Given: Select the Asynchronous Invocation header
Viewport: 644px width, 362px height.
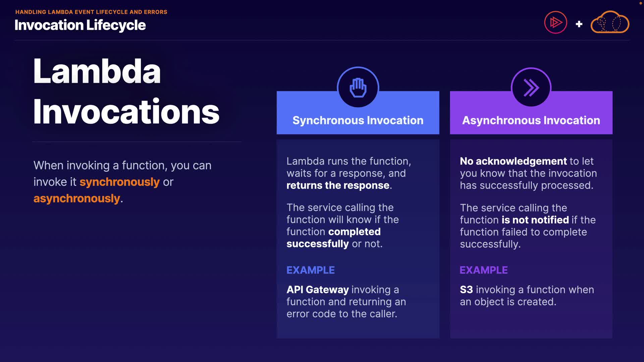Looking at the screenshot, I should [531, 120].
